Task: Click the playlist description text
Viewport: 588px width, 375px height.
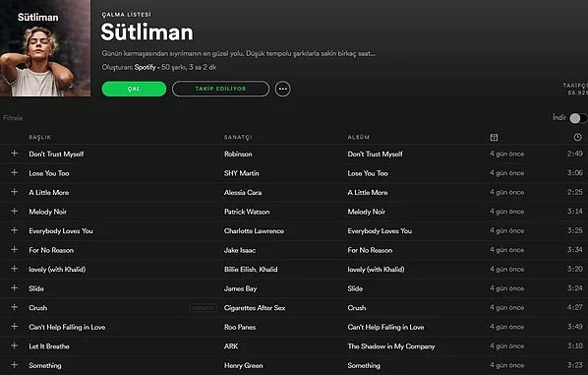Action: 239,54
